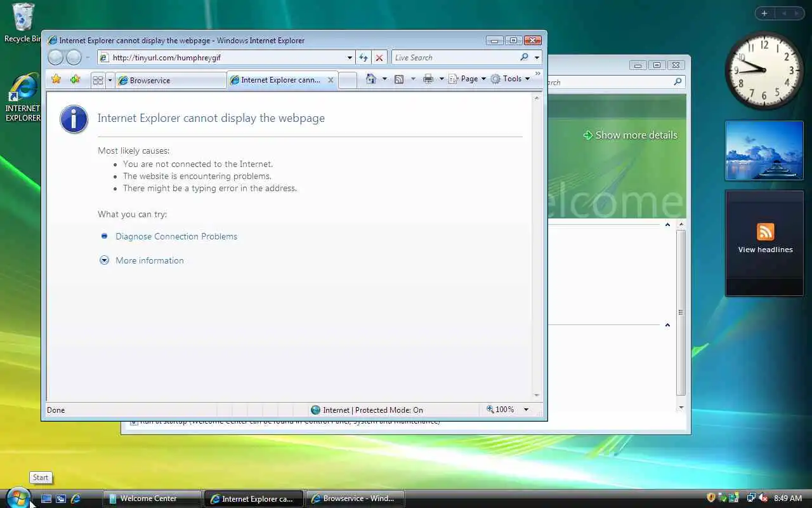This screenshot has width=812, height=508.
Task: Click the Done status bar text
Action: click(56, 410)
